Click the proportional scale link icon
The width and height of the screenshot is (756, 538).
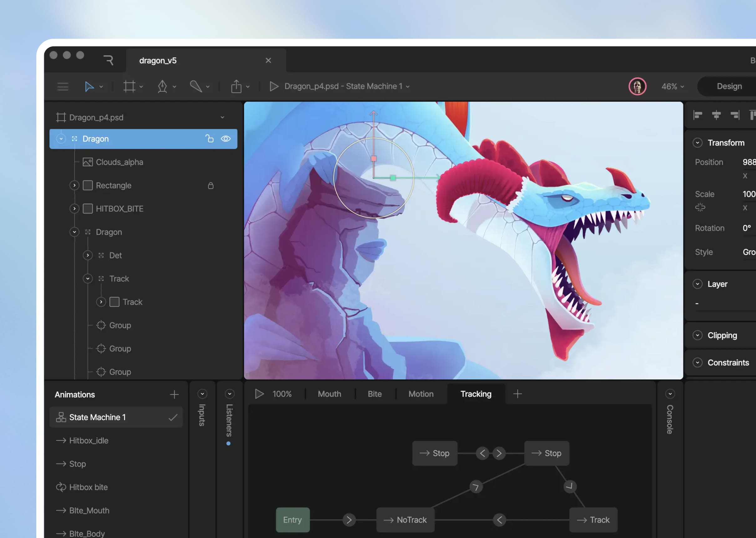700,207
